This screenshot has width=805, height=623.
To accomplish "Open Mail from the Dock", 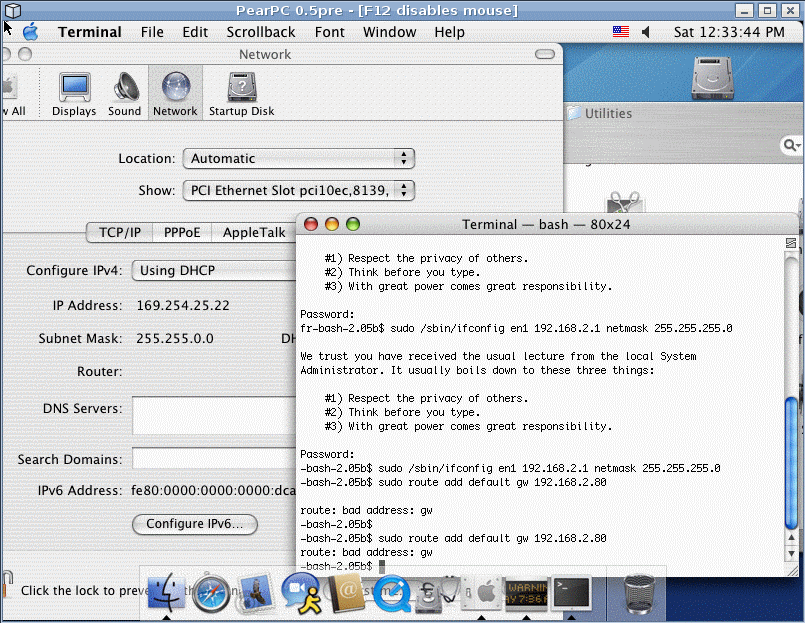I will tap(257, 594).
